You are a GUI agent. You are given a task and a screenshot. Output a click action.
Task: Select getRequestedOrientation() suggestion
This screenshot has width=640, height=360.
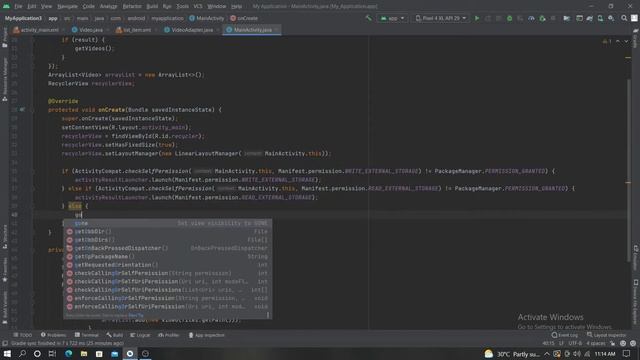167,265
